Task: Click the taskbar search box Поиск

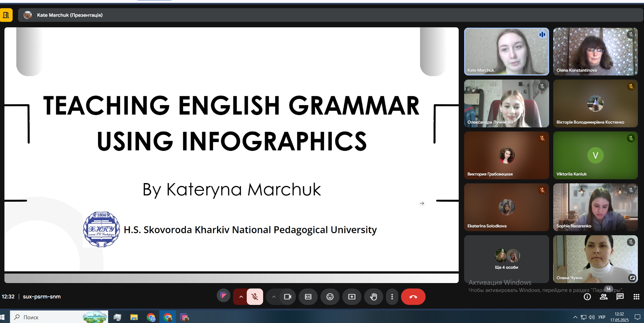Action: point(59,317)
